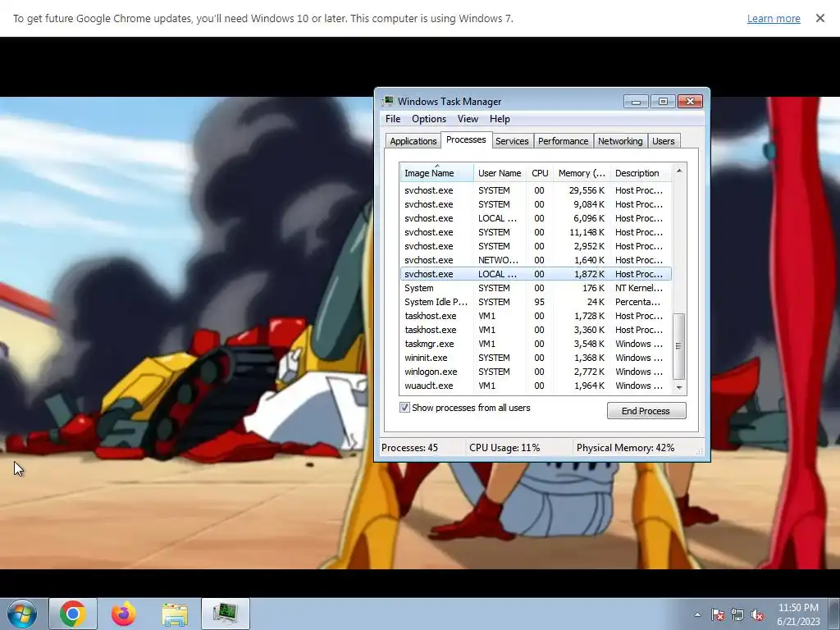The height and width of the screenshot is (630, 840).
Task: Toggle Show processes from all users checkbox
Action: point(404,408)
